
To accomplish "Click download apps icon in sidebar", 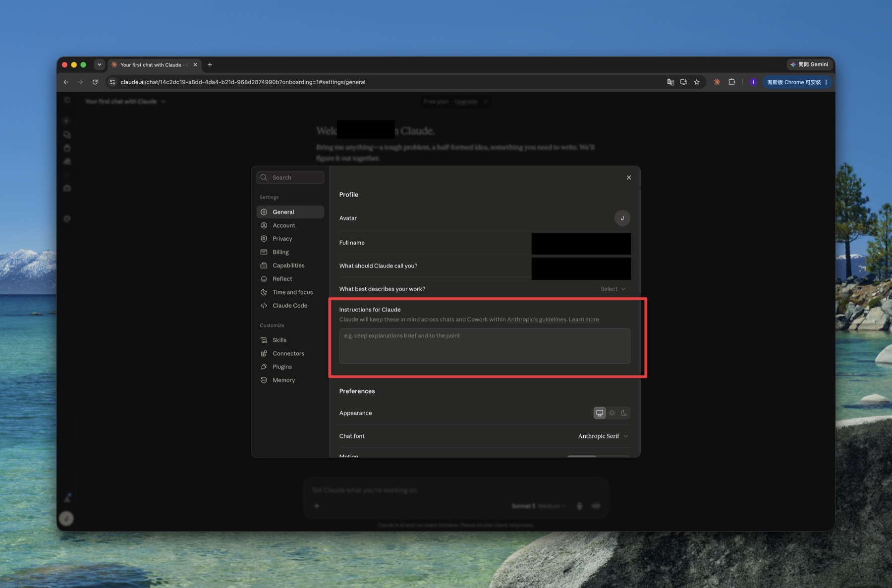I will click(x=67, y=498).
